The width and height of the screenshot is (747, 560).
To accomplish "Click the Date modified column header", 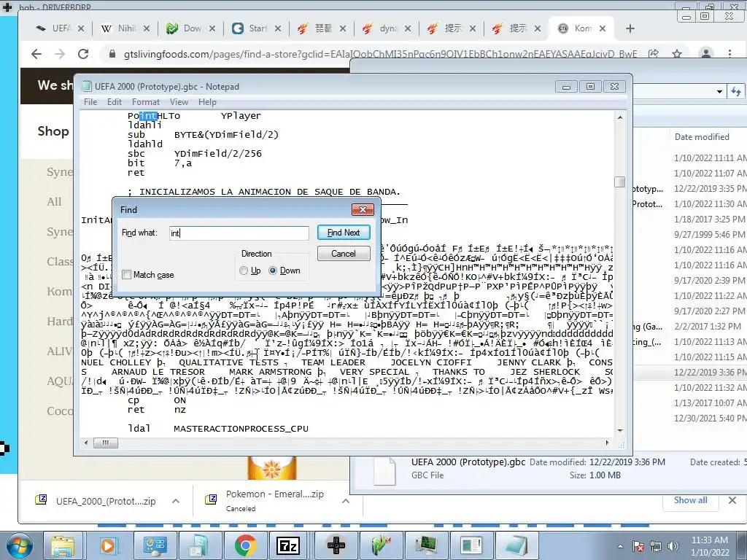I will click(702, 137).
